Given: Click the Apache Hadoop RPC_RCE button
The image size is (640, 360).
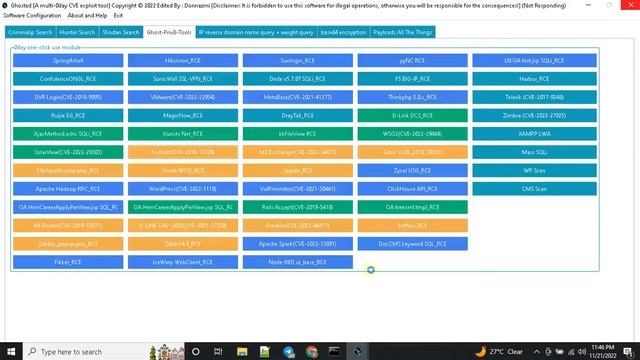Looking at the screenshot, I should (68, 189).
